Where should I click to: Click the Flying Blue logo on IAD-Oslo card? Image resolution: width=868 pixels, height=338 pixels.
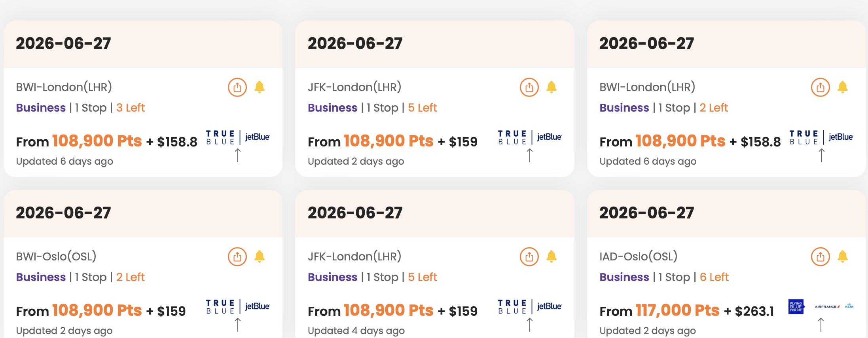click(x=796, y=306)
